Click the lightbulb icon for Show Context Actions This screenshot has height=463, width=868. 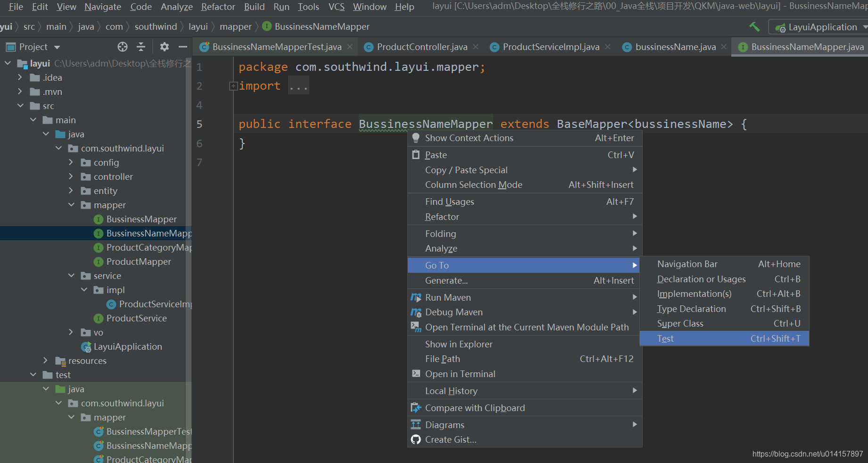coord(416,138)
